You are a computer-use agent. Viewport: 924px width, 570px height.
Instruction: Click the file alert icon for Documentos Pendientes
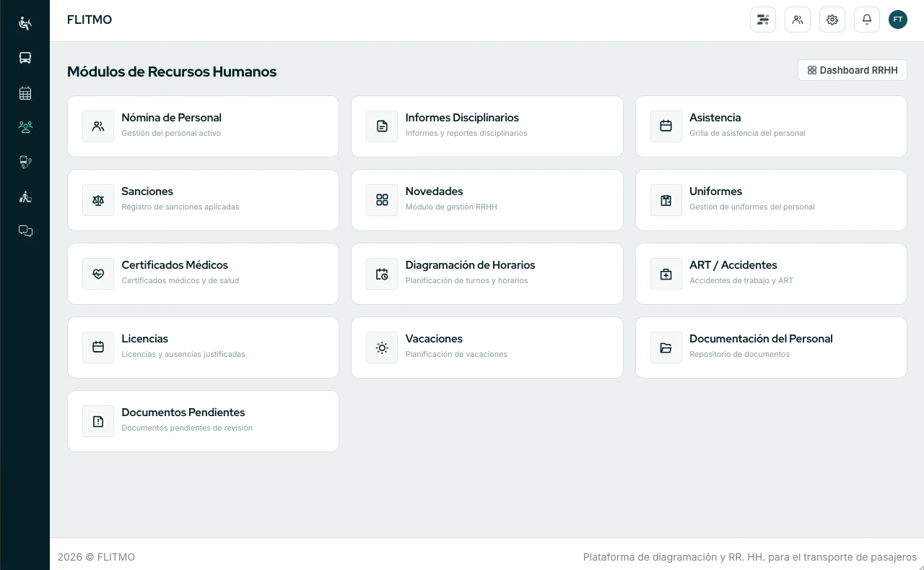tap(98, 421)
